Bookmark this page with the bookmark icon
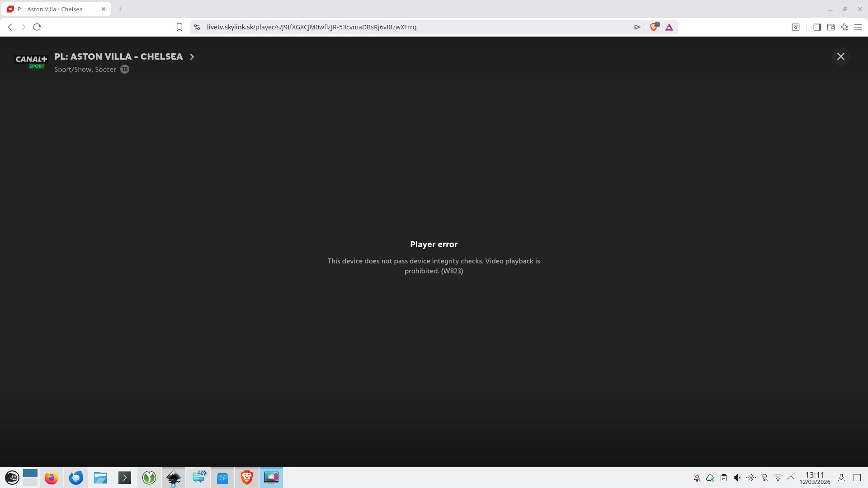 coord(179,27)
